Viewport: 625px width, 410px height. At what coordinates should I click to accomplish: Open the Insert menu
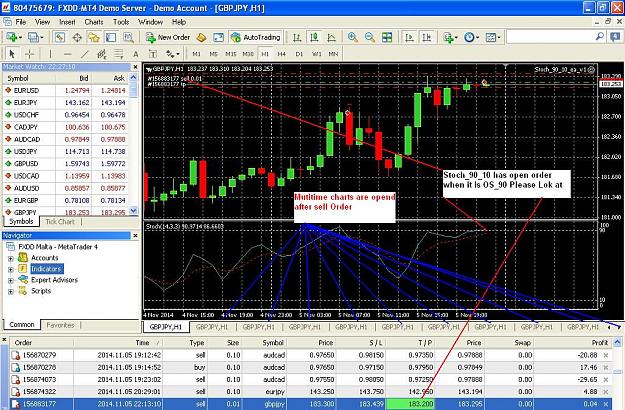click(x=67, y=22)
